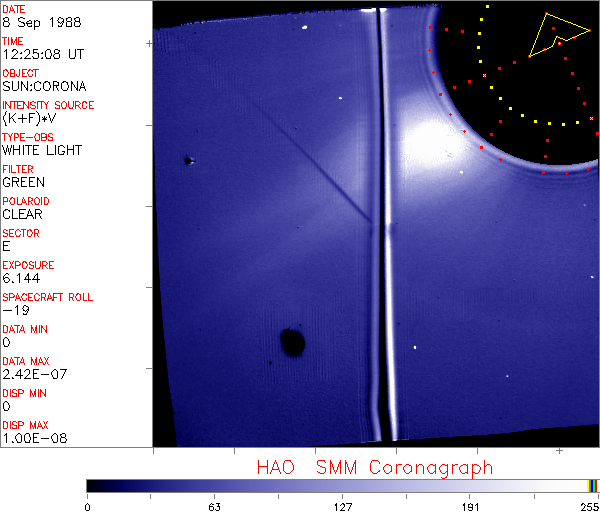This screenshot has width=600, height=512.
Task: Click the "63" color bar tick label
Action: (215, 507)
